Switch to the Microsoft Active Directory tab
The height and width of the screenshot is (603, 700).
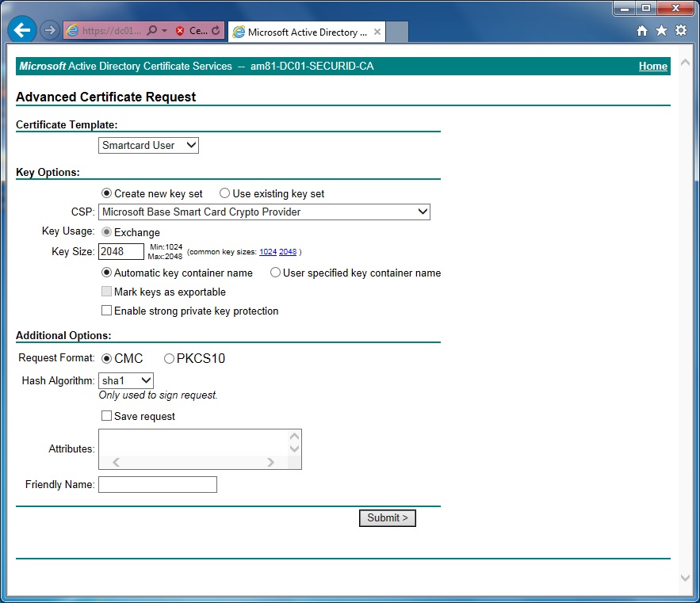click(x=306, y=32)
